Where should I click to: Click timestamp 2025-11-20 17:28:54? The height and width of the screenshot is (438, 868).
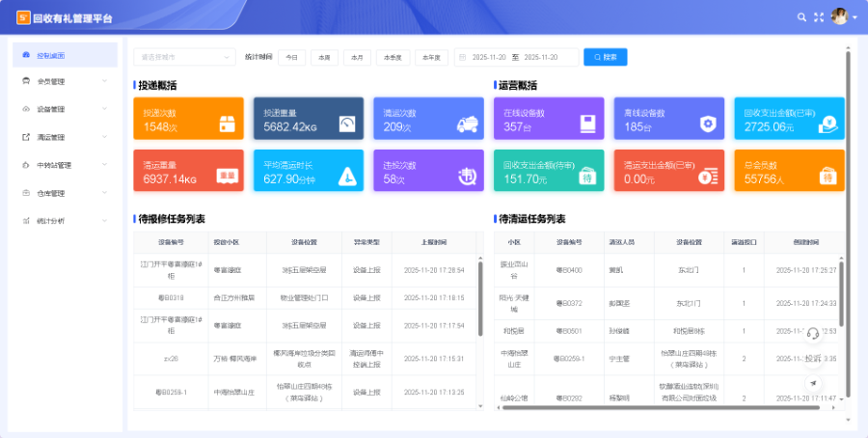click(x=434, y=270)
